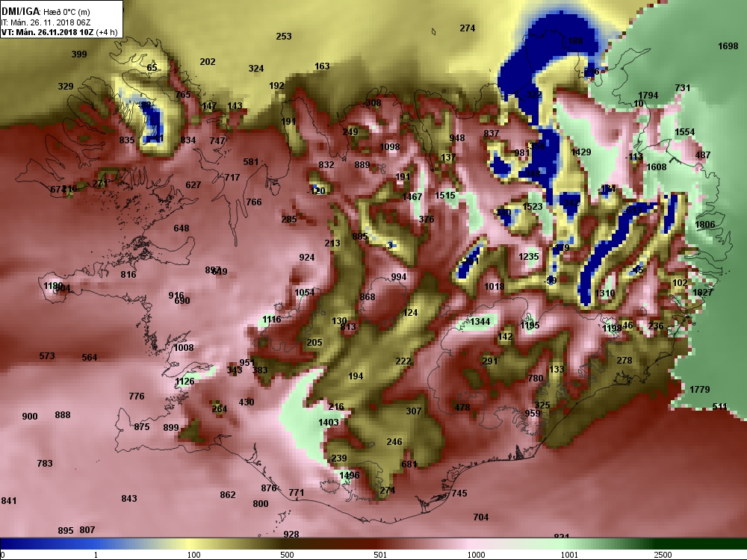
Task: Click the legend label 2500
Action: [663, 555]
